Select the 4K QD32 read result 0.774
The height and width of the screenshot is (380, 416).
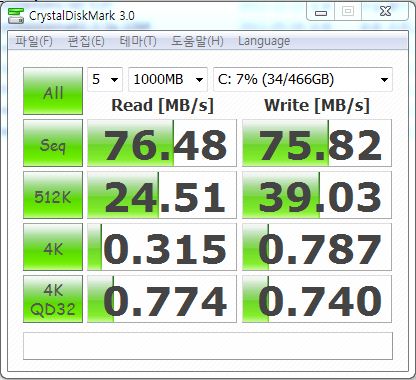(162, 299)
